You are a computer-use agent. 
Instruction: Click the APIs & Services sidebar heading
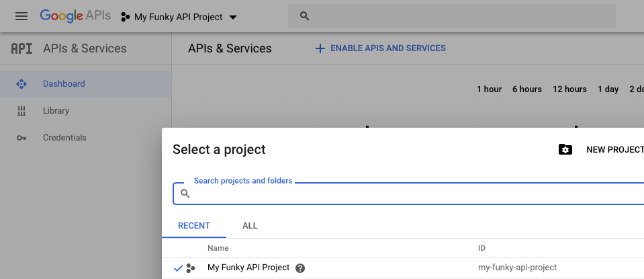(x=85, y=48)
